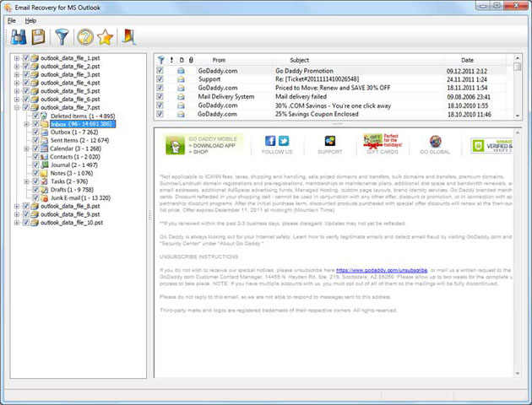Expand outlook_data_file_10.pst tree node
The height and width of the screenshot is (405, 532).
point(17,223)
